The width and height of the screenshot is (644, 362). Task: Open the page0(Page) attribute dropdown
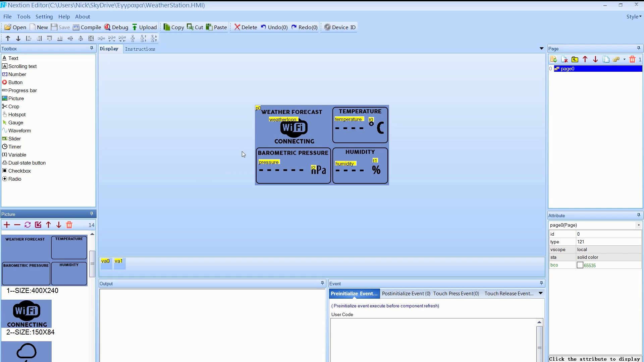(638, 225)
